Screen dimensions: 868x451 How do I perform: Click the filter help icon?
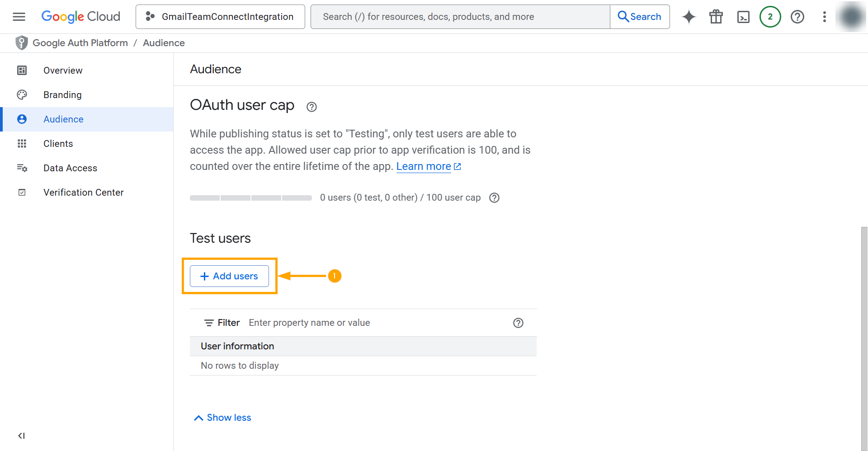(518, 323)
